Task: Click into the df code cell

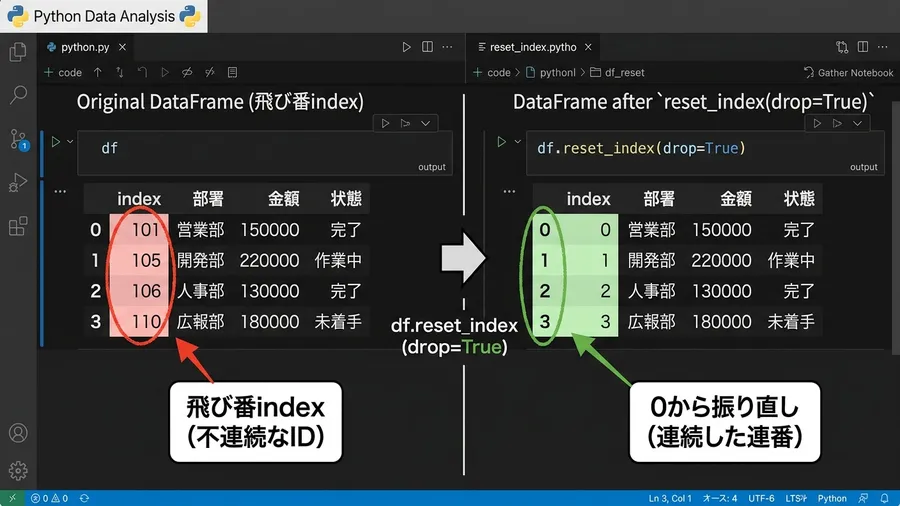Action: pos(265,153)
